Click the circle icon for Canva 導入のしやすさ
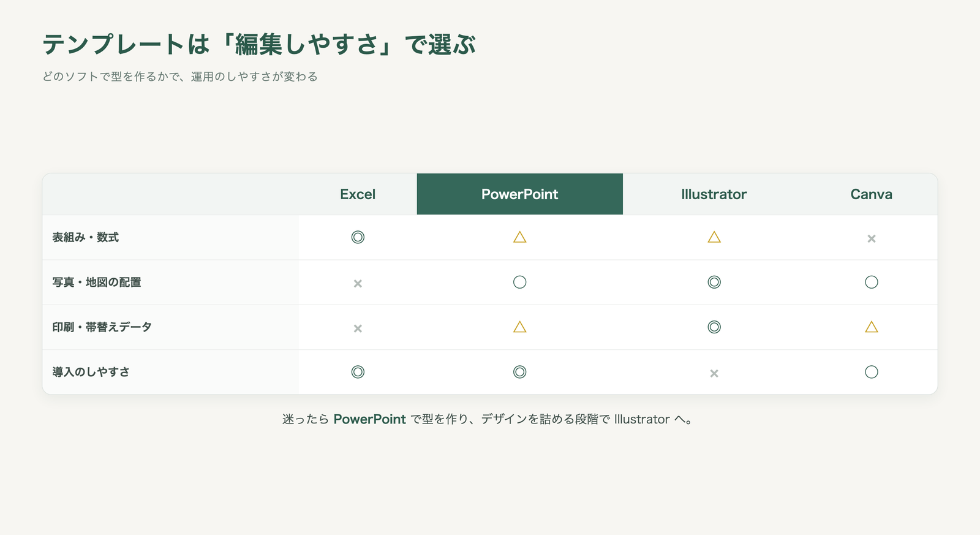The width and height of the screenshot is (980, 535). pos(872,372)
